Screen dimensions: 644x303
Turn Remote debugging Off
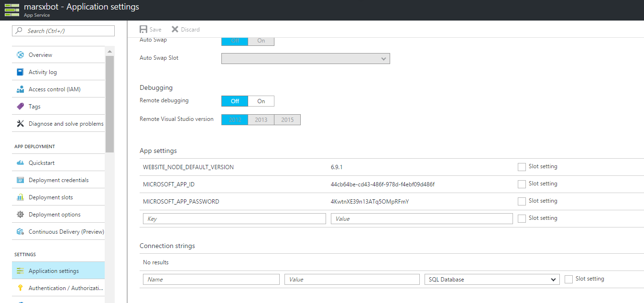[x=235, y=101]
